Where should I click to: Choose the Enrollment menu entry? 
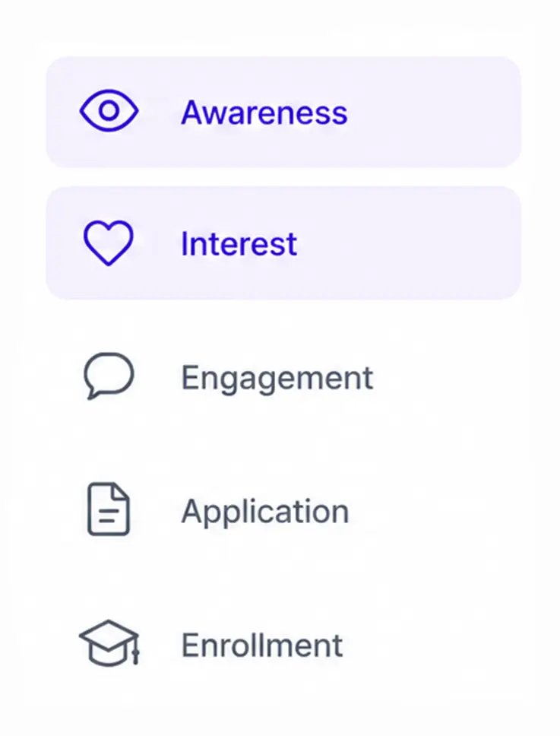283,645
